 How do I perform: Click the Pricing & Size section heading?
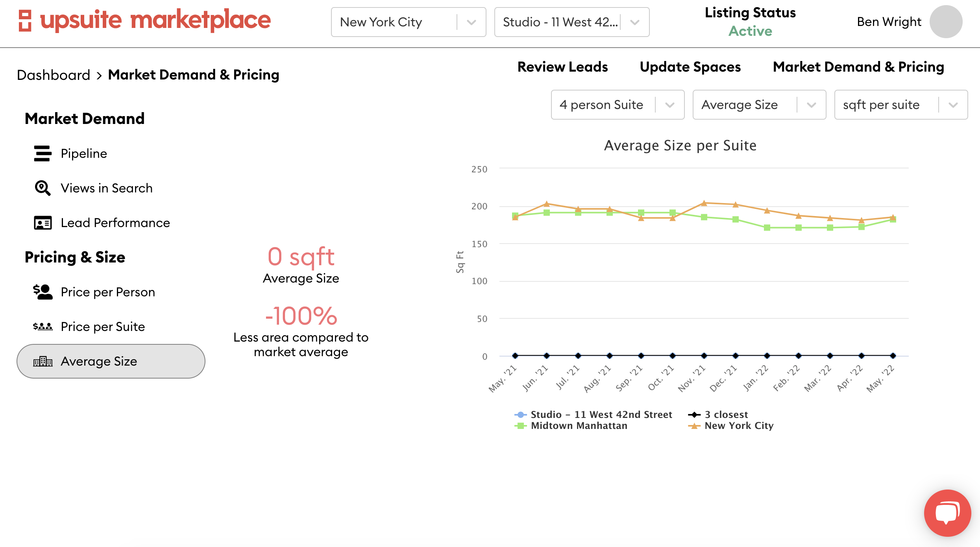75,257
